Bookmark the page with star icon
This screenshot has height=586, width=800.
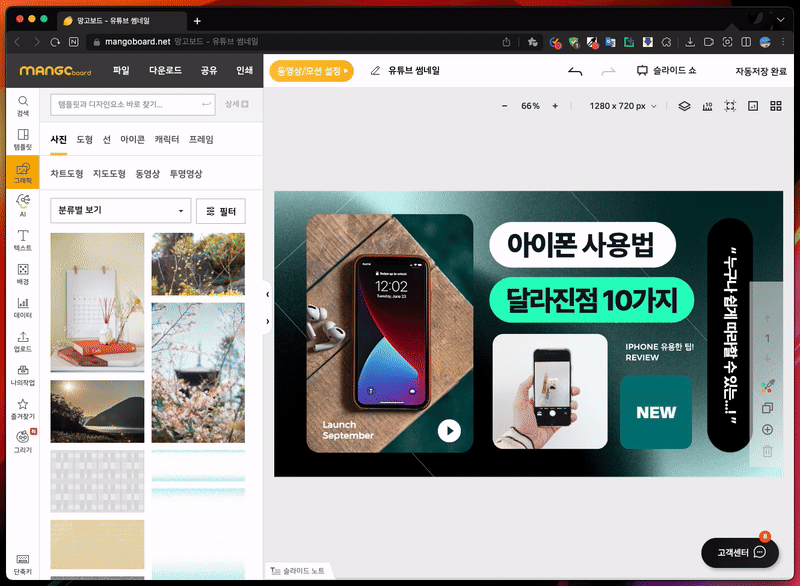pos(532,42)
